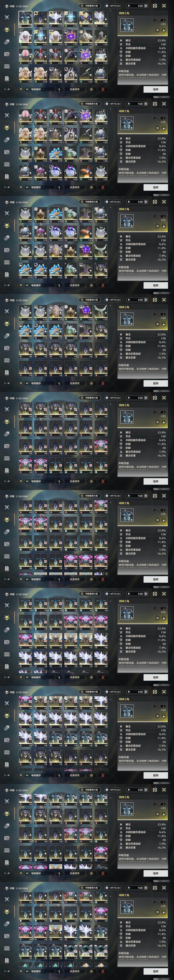Close the topmost inventory with X icon
This screenshot has width=174, height=980.
[x=164, y=6]
